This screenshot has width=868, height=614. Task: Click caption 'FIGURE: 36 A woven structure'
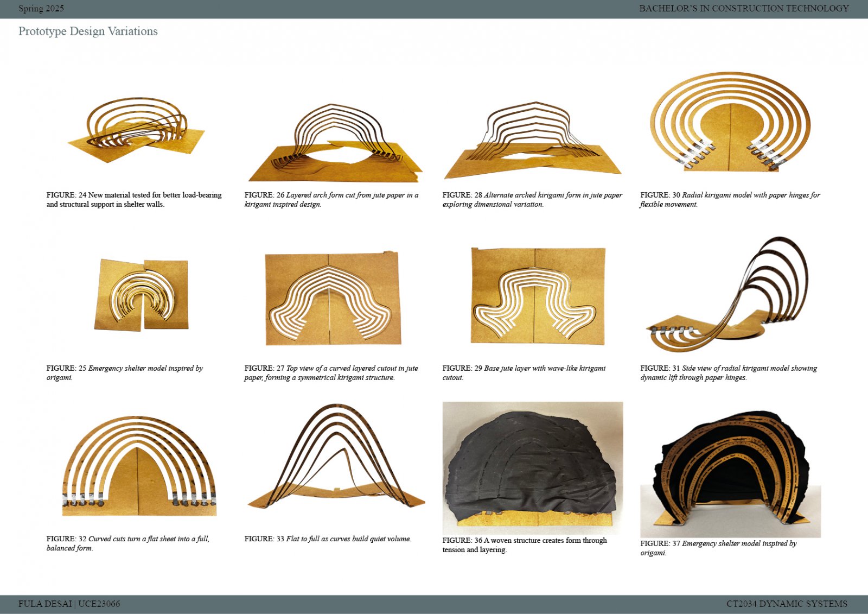(x=525, y=545)
